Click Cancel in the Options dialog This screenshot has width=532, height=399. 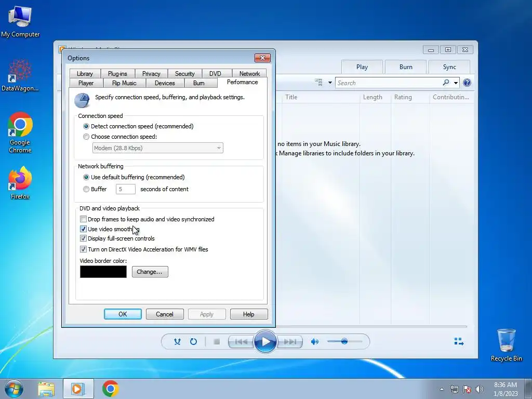tap(165, 314)
